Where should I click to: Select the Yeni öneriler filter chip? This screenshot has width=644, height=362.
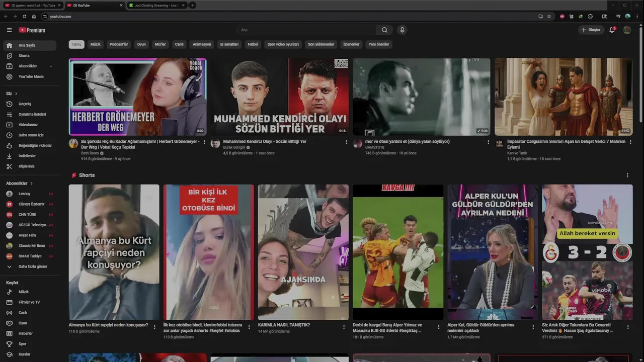[379, 44]
